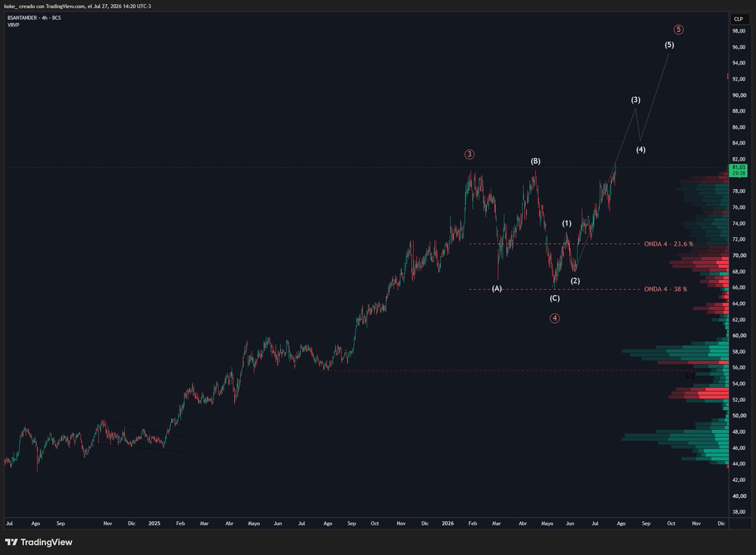This screenshot has width=756, height=555.
Task: Select the white (3) projection label
Action: [x=636, y=100]
